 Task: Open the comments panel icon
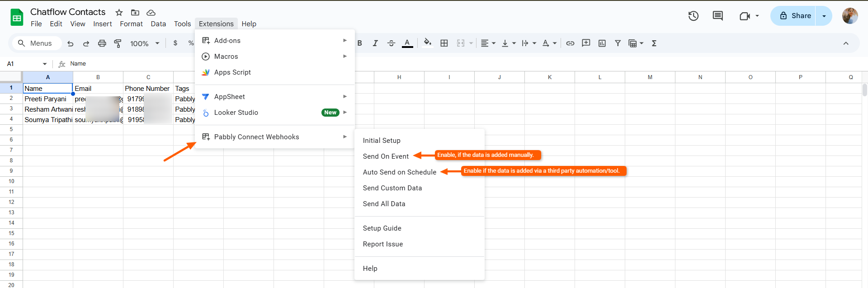coord(717,16)
